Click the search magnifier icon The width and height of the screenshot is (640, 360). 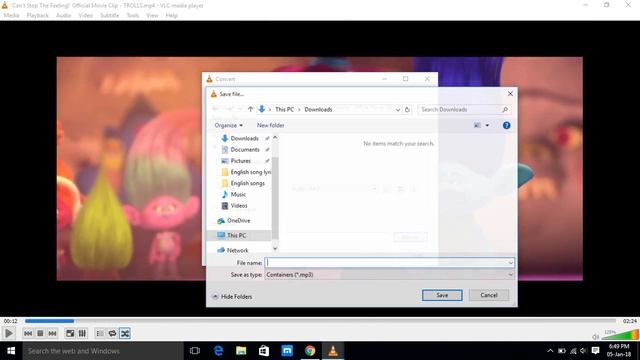(505, 109)
